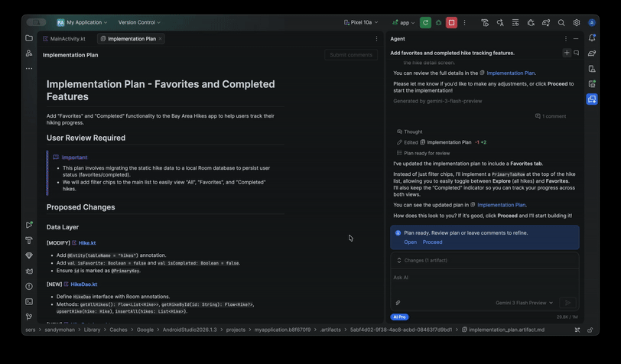Open Gemini 3 Flash Preview model dropdown
The height and width of the screenshot is (364, 621).
coord(524,303)
